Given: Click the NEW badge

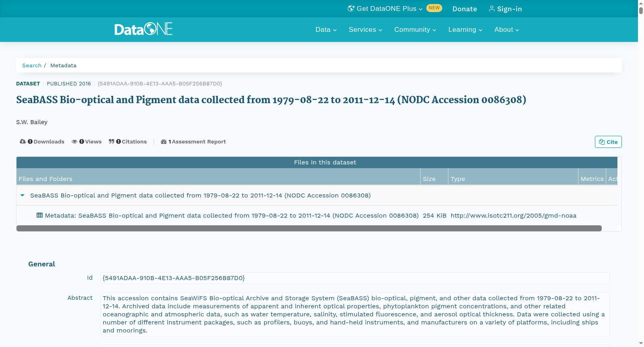Looking at the screenshot, I should pos(434,8).
